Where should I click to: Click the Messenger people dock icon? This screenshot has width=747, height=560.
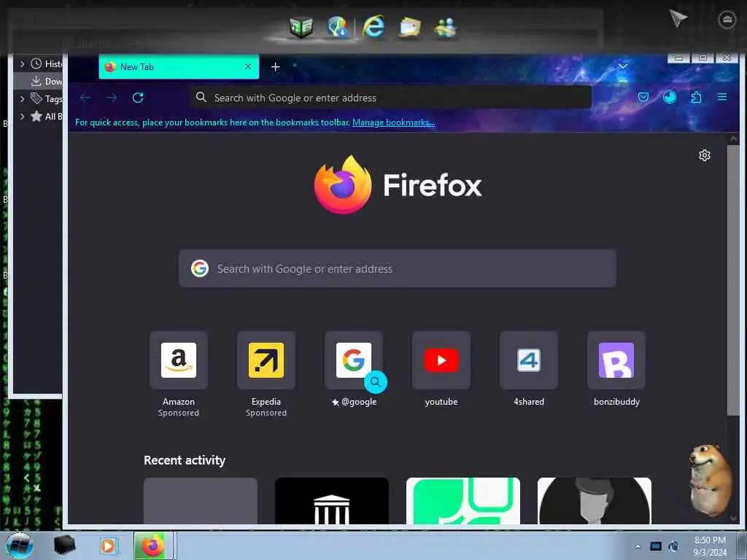pos(446,27)
